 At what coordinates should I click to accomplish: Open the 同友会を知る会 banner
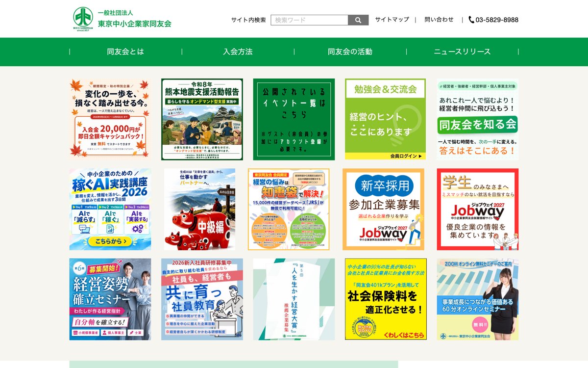[x=478, y=119]
